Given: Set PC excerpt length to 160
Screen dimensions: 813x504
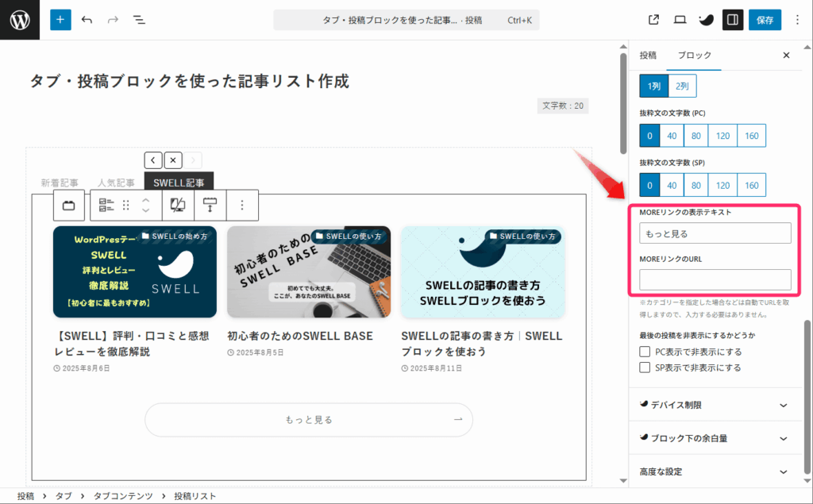Looking at the screenshot, I should [751, 136].
